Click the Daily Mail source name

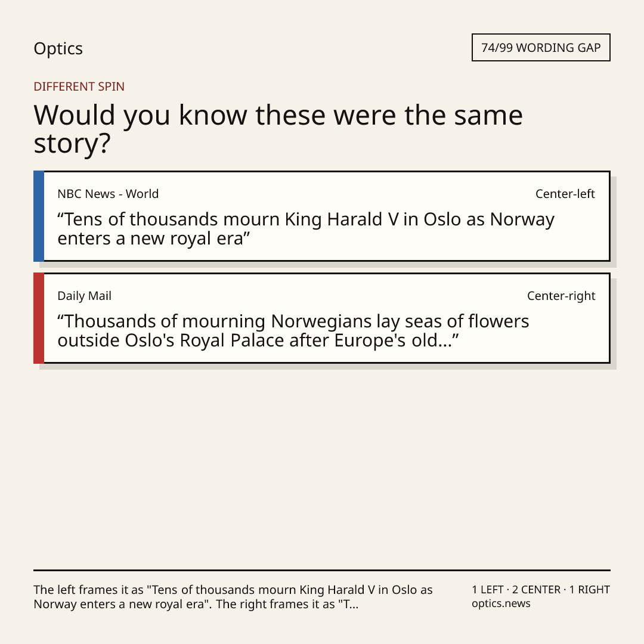84,296
